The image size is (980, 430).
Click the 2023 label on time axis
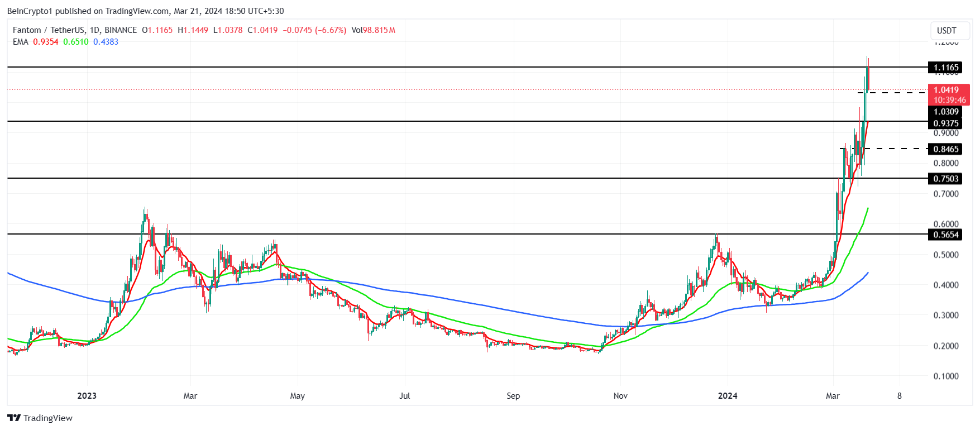[x=87, y=396]
